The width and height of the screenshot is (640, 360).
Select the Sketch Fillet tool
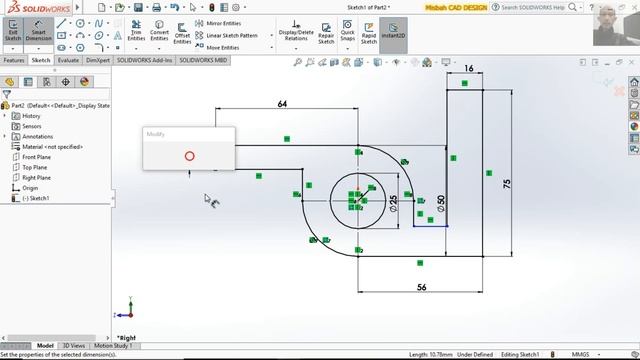(x=99, y=48)
